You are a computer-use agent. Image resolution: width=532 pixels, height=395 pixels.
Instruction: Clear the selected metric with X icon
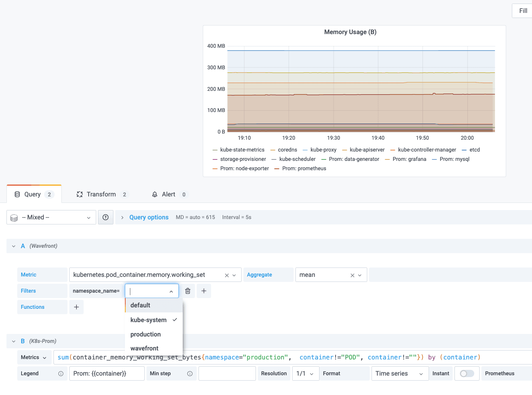click(227, 275)
